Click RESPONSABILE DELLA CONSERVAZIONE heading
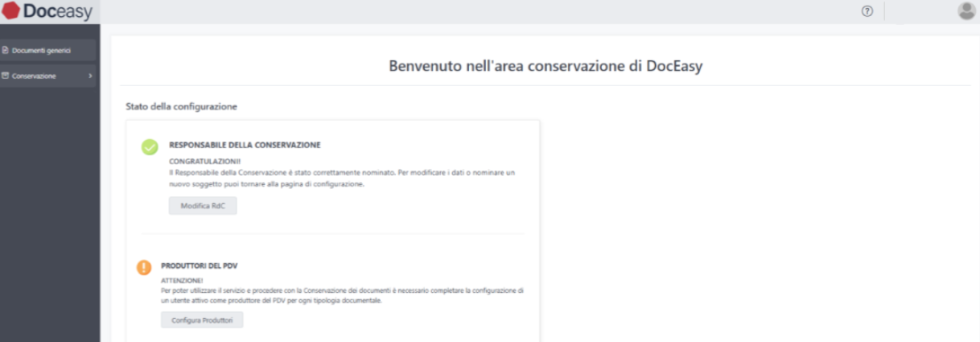This screenshot has width=980, height=342. (245, 145)
